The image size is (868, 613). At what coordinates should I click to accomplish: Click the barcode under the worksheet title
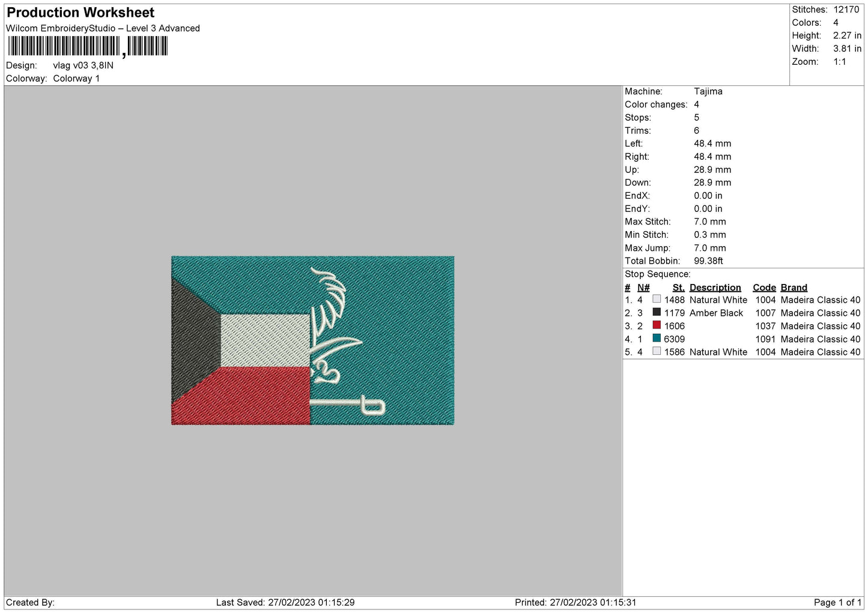click(x=88, y=46)
